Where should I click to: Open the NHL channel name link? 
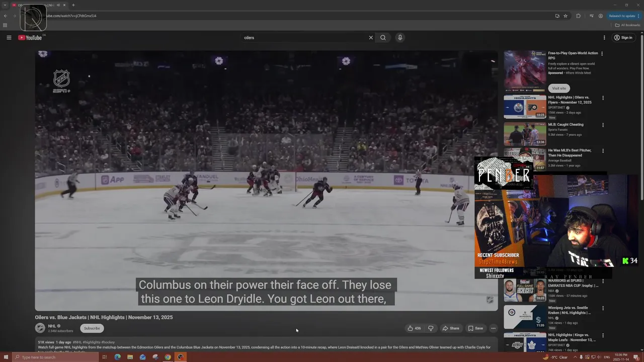coord(52,326)
